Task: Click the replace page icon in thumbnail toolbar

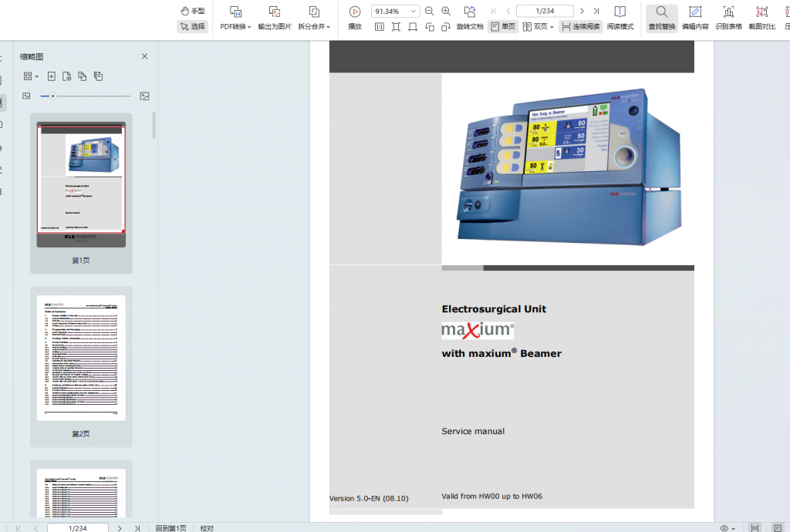Action: click(x=82, y=76)
